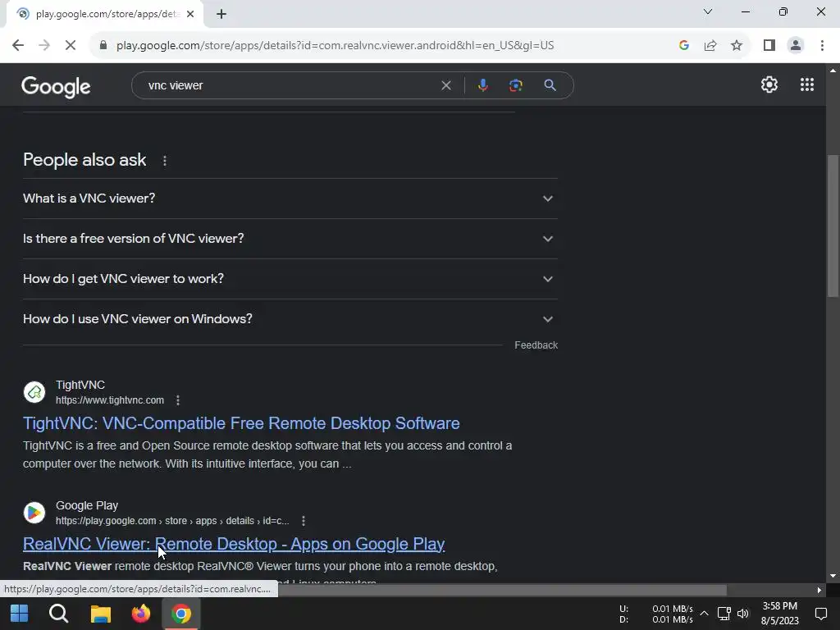Expand "How do I use VNC viewer on Windows?"
This screenshot has width=840, height=630.
(290, 319)
